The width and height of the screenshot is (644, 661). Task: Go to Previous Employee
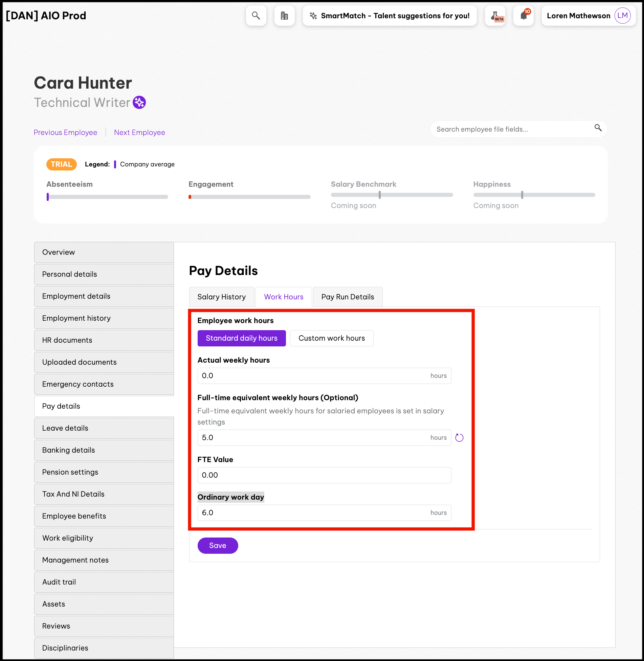[x=65, y=133]
